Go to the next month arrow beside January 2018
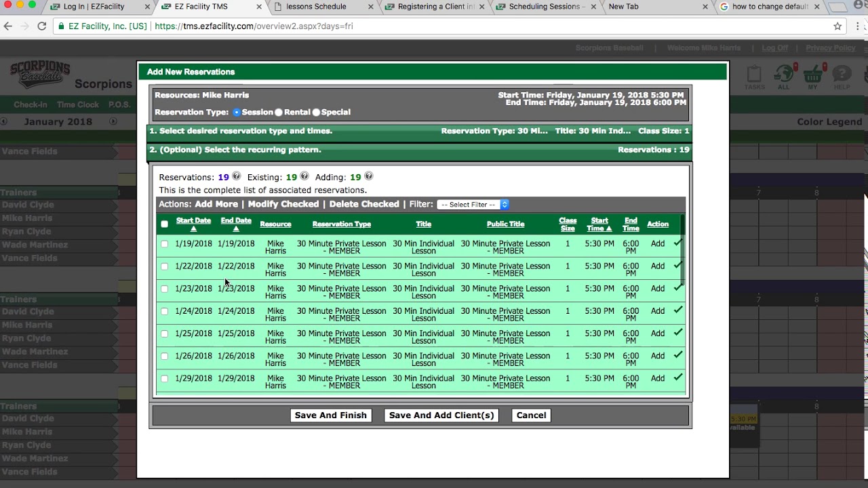The width and height of the screenshot is (868, 488). 113,121
